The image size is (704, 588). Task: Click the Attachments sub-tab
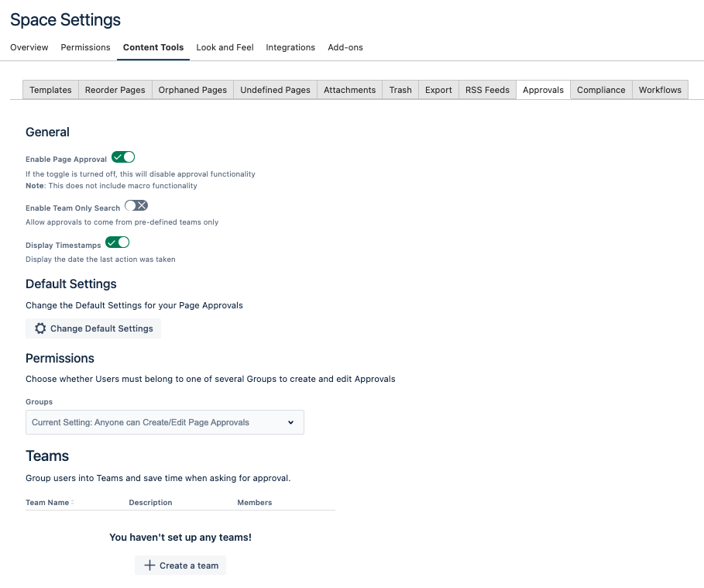(x=349, y=90)
